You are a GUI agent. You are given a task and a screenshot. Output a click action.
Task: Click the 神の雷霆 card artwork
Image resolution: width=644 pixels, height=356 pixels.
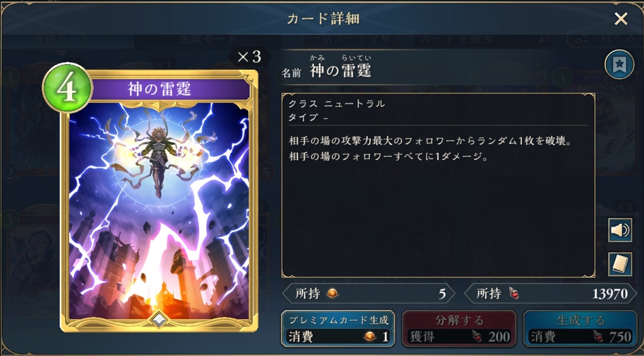tap(159, 212)
